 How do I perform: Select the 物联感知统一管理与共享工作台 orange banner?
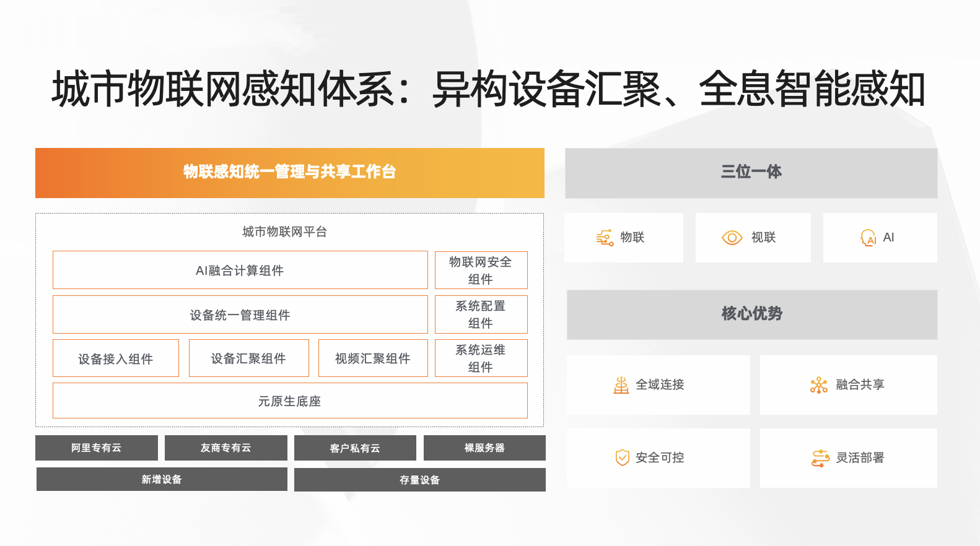pyautogui.click(x=290, y=173)
